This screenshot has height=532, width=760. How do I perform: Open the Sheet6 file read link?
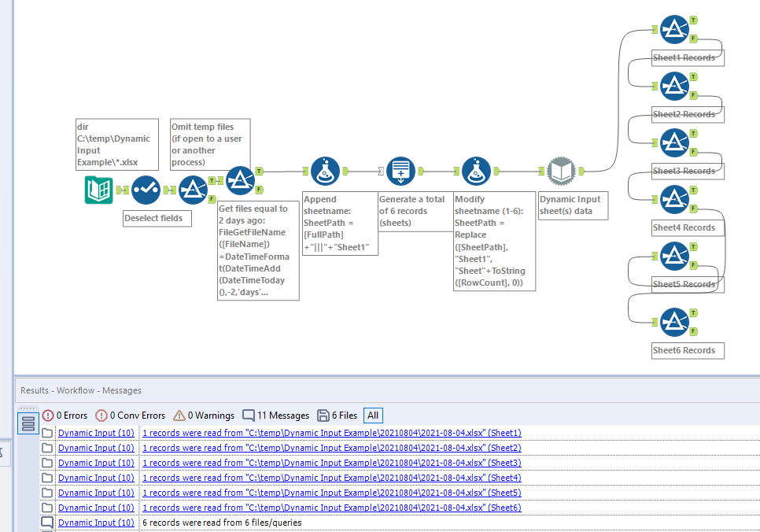point(332,508)
